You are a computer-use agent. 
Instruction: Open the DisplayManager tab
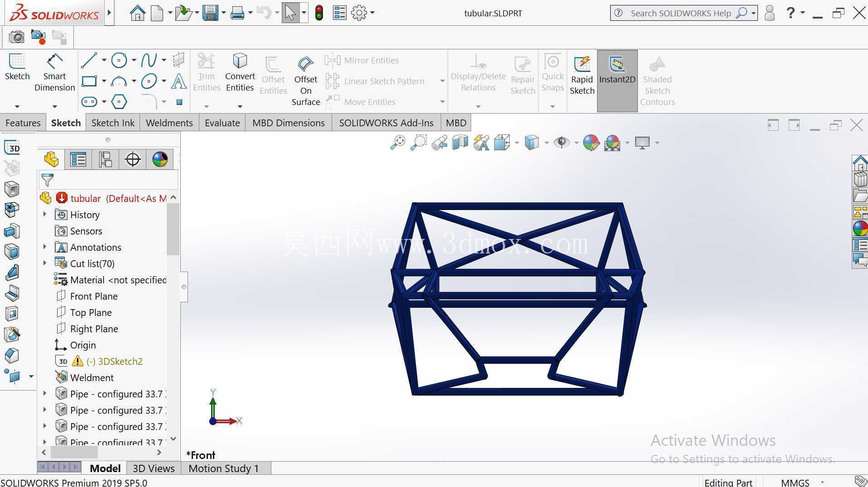tap(159, 159)
